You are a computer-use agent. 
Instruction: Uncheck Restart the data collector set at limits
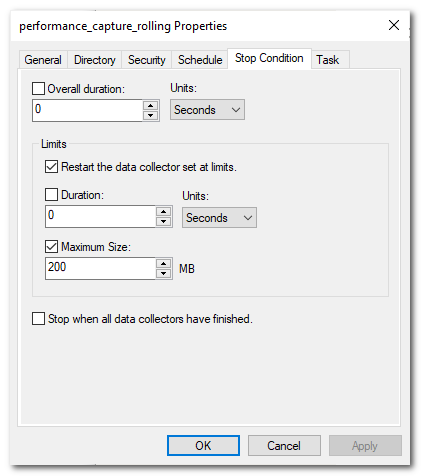51,167
